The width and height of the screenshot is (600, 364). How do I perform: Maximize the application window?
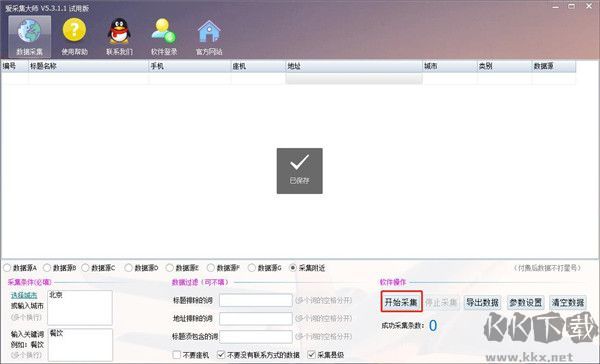(x=572, y=7)
